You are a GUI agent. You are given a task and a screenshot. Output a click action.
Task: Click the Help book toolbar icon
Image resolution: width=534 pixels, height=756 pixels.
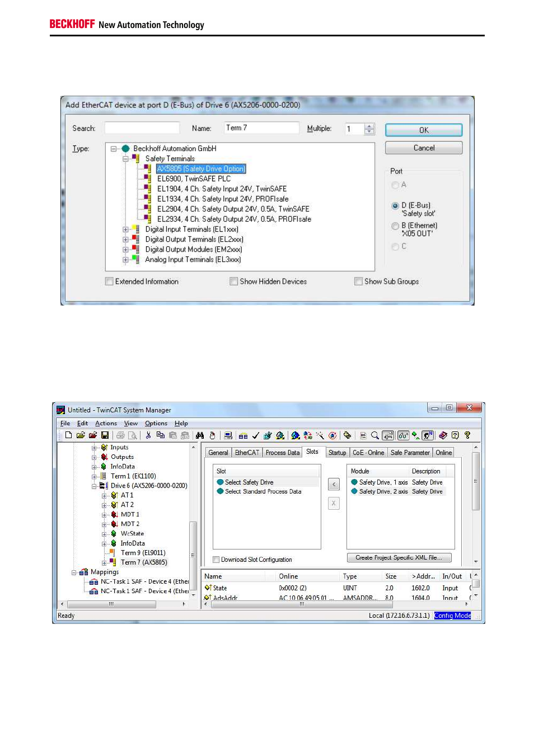point(443,435)
